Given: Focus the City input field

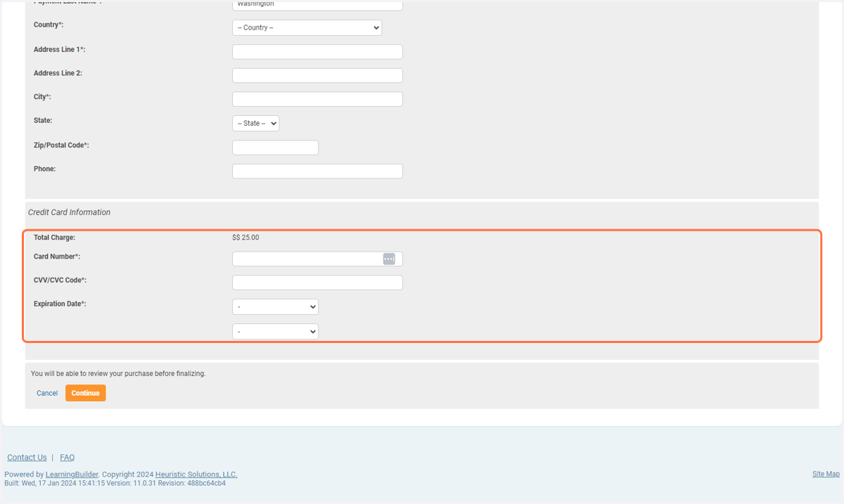Looking at the screenshot, I should point(317,99).
